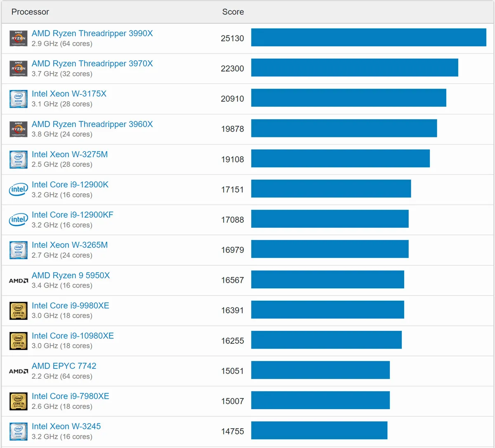This screenshot has width=495, height=448.
Task: Click the score bar for Xeon W-3245
Action: tap(319, 430)
